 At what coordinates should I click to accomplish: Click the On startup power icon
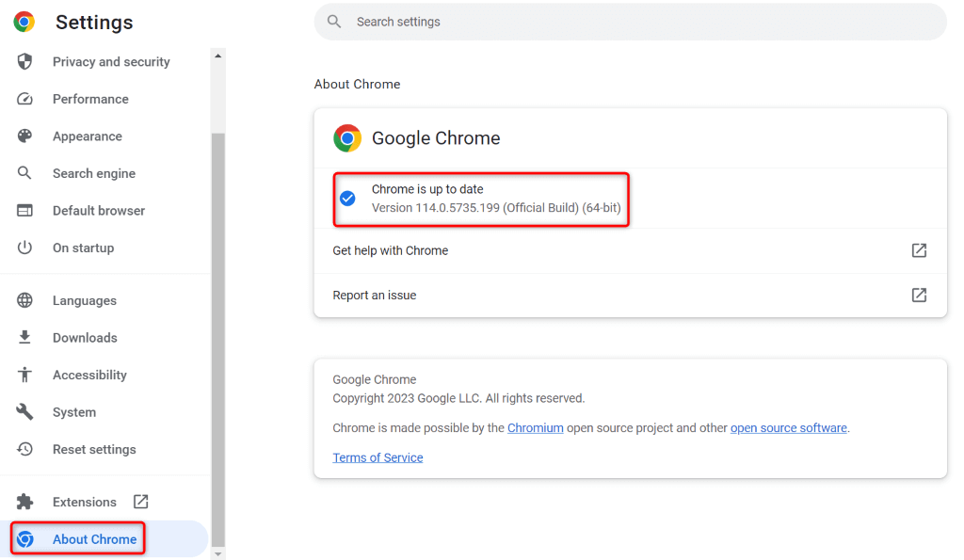[24, 248]
